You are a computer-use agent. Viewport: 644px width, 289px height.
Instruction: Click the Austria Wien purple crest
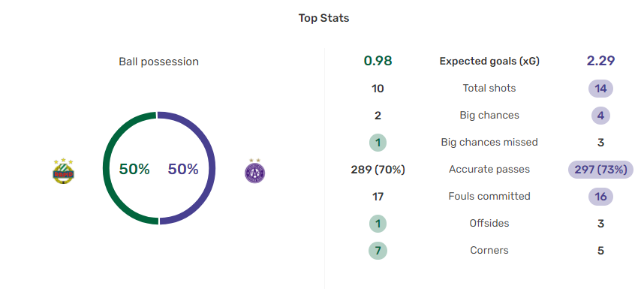click(254, 171)
